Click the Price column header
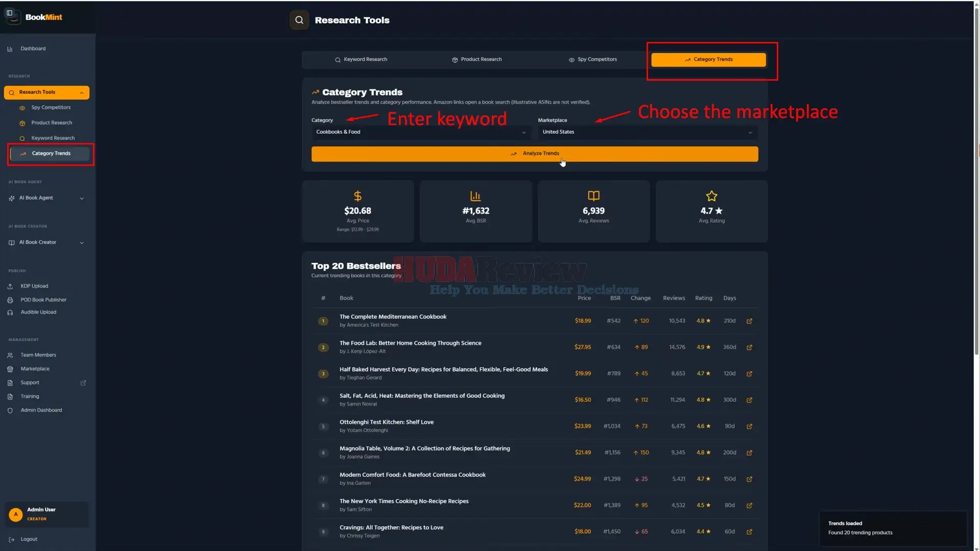Image resolution: width=980 pixels, height=551 pixels. (x=584, y=298)
